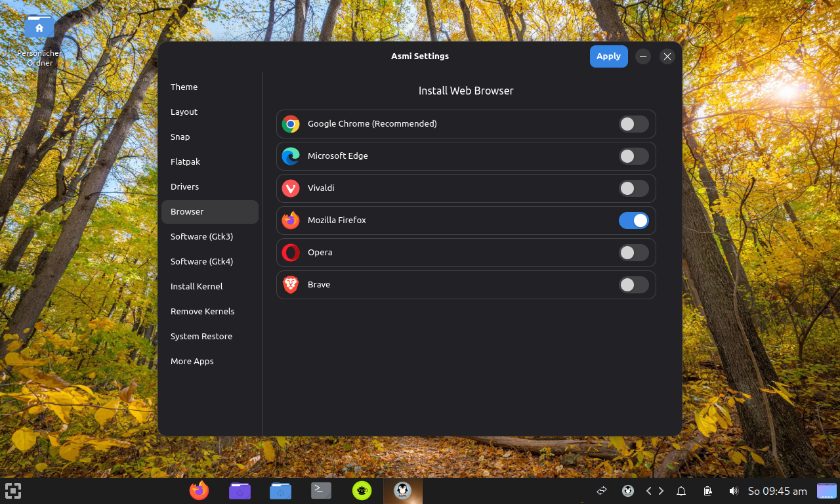Click the volume speaker icon in tray

point(734,491)
